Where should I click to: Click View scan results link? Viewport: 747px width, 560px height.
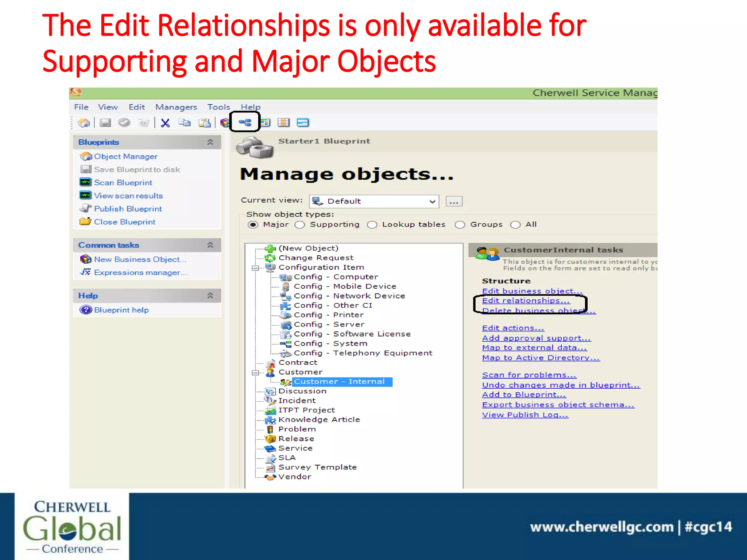pos(128,196)
